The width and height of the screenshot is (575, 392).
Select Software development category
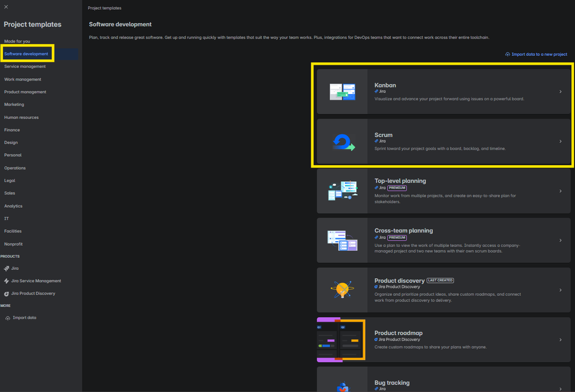point(26,54)
